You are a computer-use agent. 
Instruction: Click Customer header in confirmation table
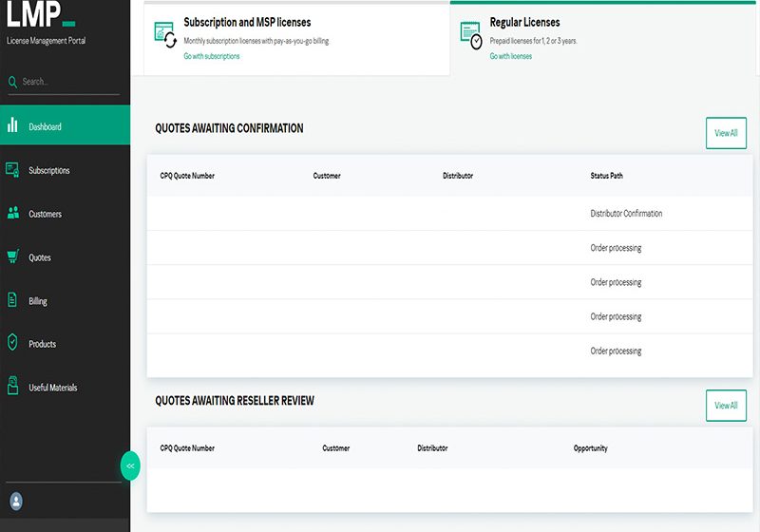[x=327, y=176]
